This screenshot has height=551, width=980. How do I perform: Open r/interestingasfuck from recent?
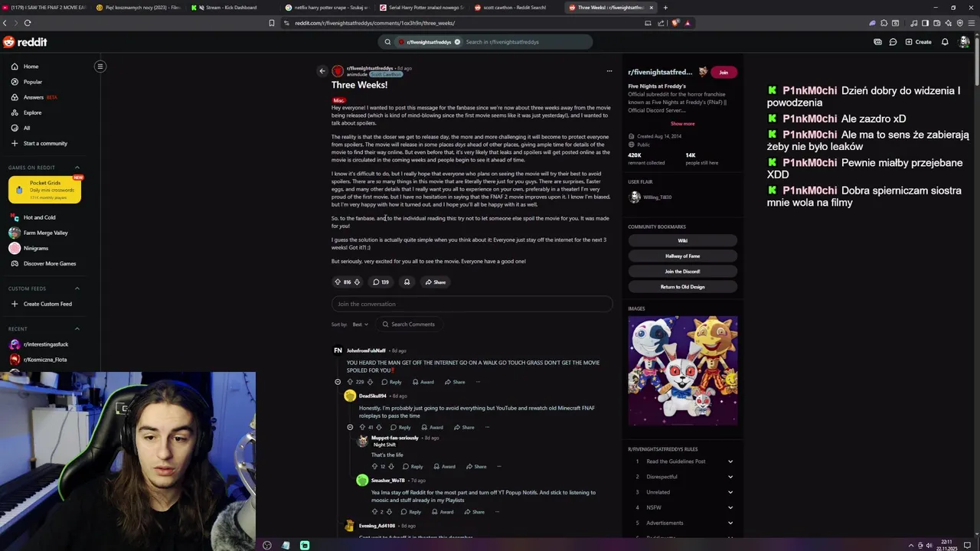[x=45, y=344]
